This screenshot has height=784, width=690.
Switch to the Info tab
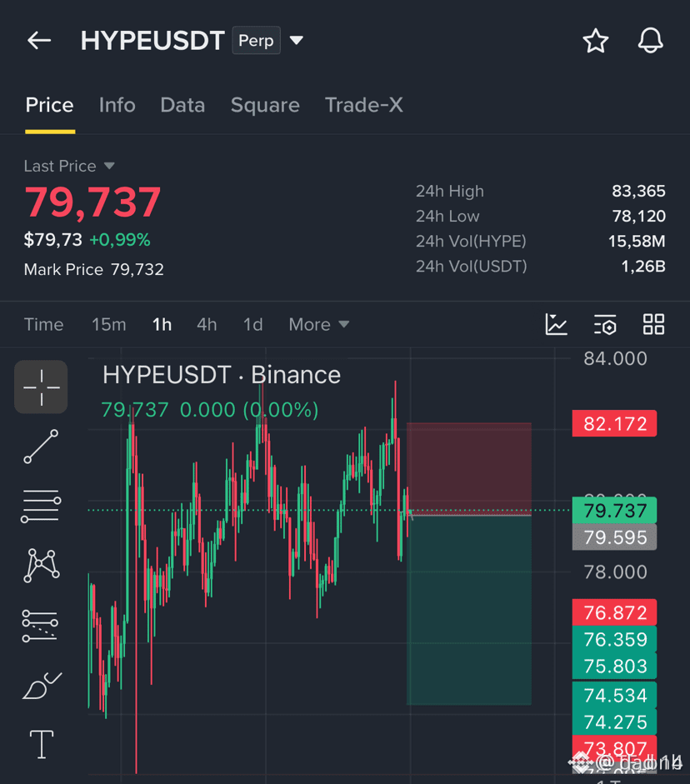pyautogui.click(x=117, y=105)
